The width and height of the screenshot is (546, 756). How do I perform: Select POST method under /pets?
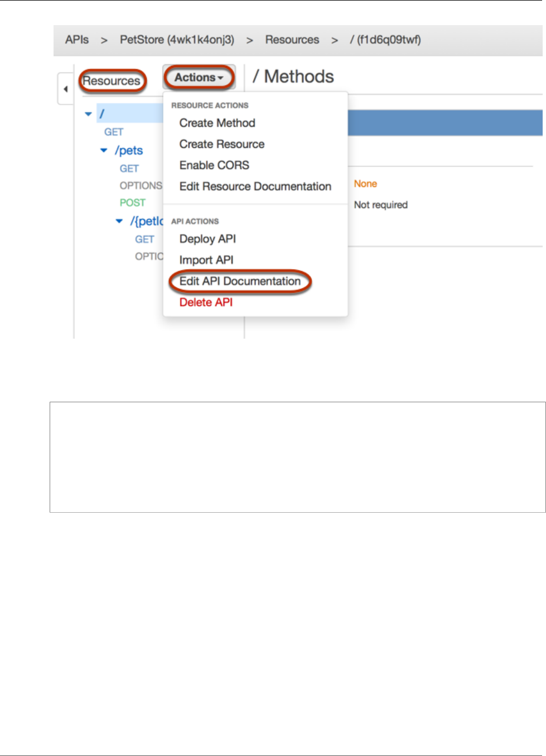coord(132,203)
